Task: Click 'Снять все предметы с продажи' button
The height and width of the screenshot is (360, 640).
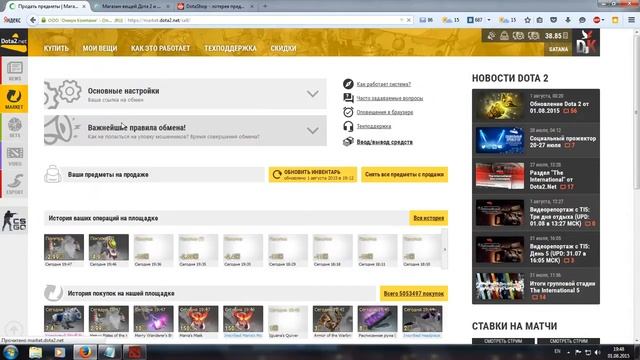Action: click(404, 175)
